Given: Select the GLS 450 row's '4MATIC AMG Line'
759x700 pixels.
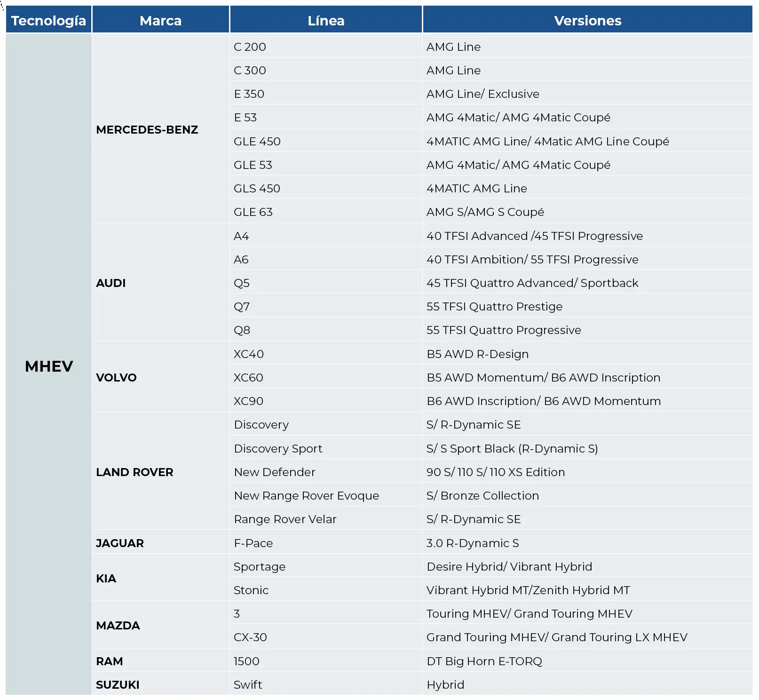Looking at the screenshot, I should point(587,188).
